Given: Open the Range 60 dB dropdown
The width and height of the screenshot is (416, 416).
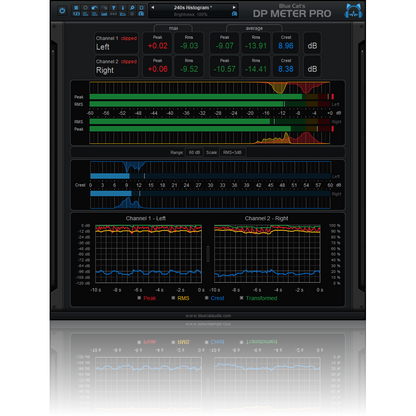Looking at the screenshot, I should [194, 152].
